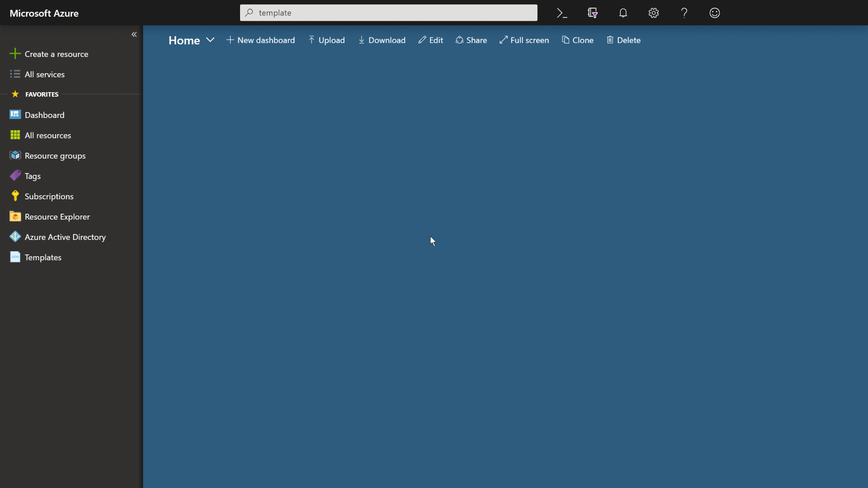Open Azure Active Directory

click(x=65, y=237)
